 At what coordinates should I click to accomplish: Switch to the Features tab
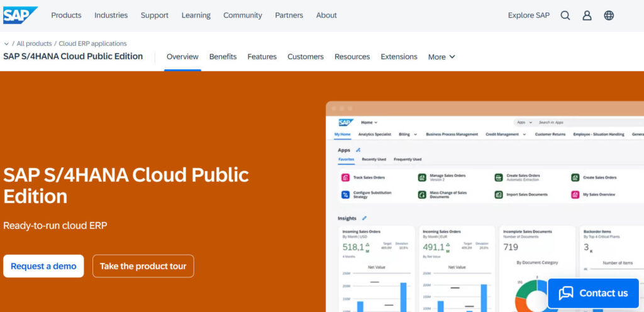pyautogui.click(x=262, y=57)
